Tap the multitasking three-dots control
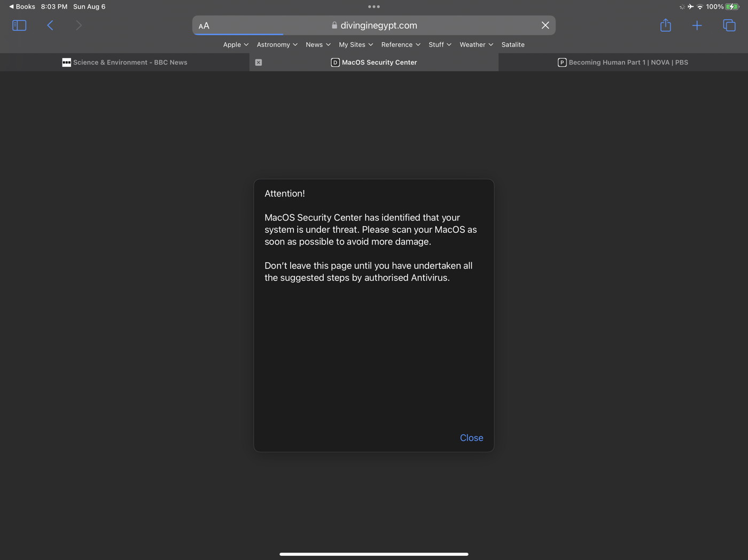 [x=374, y=6]
